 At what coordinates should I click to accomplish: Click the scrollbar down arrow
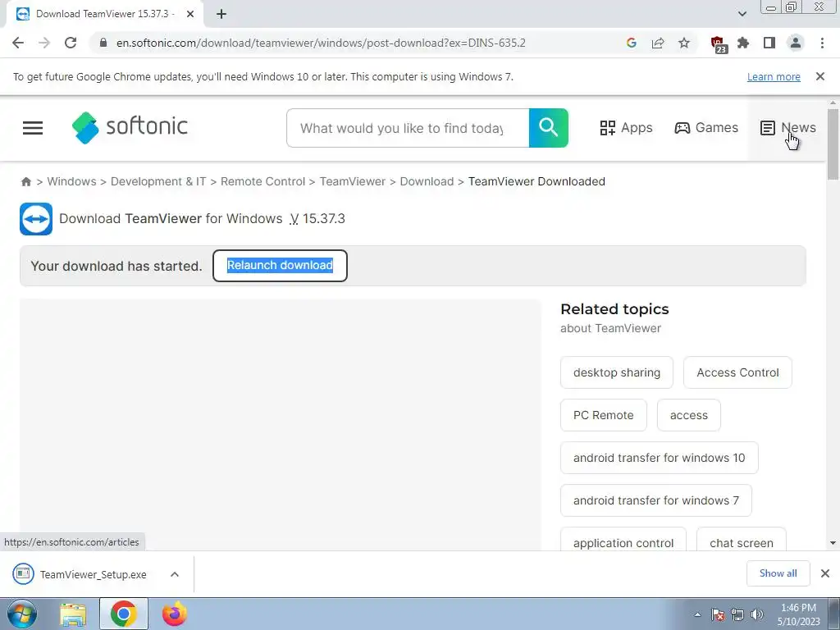point(833,543)
